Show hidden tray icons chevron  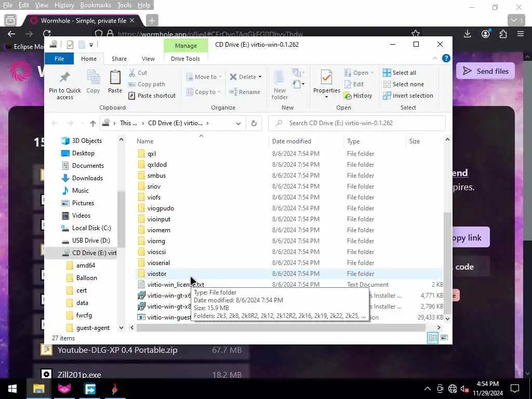point(428,389)
